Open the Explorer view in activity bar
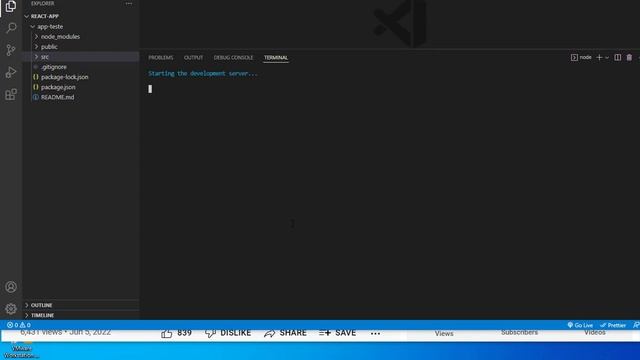Screen dimensions: 640x360 pos(11,7)
